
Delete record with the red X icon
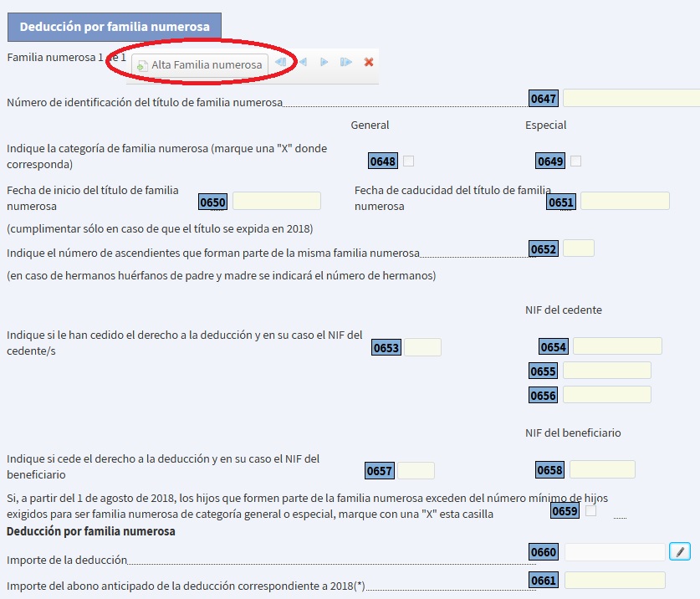point(369,63)
